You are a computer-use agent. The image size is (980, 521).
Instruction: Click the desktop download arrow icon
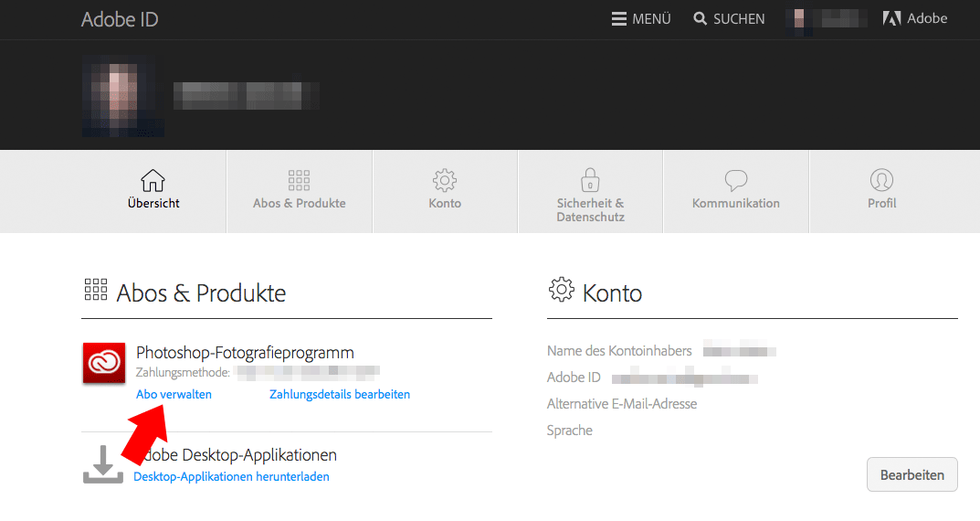103,464
